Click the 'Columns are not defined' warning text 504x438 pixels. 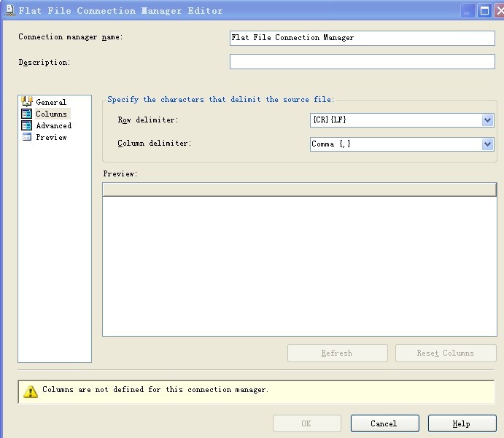(x=155, y=389)
